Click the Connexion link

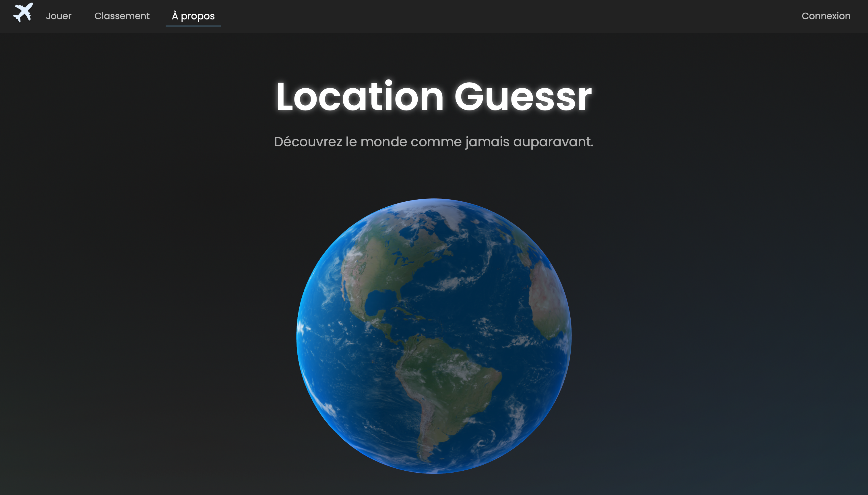pyautogui.click(x=826, y=16)
